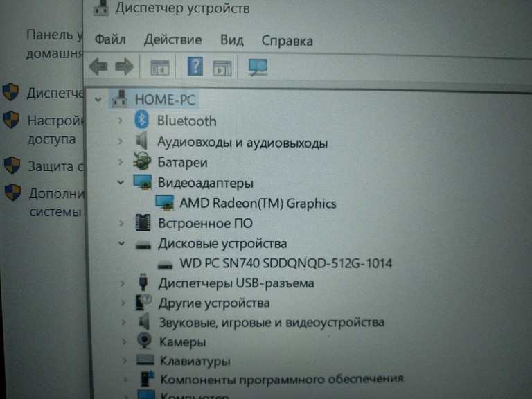Click the Forward arrow toolbar icon
The image size is (532, 399).
point(124,66)
